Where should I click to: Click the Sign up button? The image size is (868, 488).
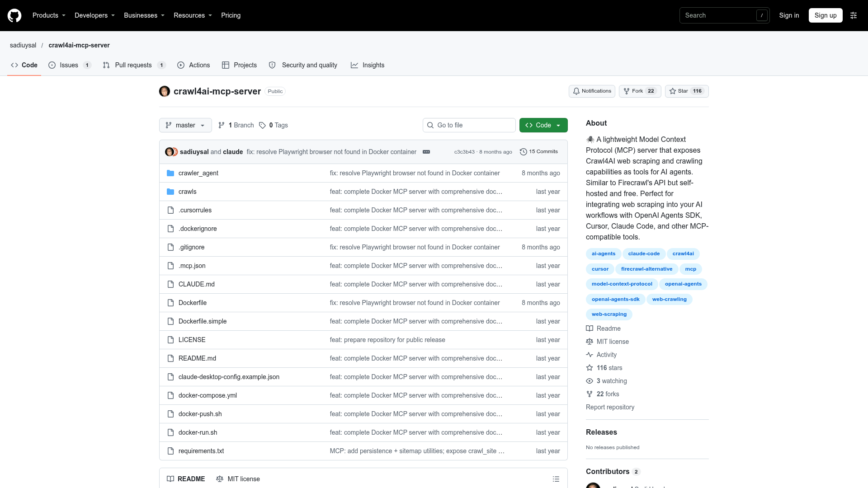826,15
